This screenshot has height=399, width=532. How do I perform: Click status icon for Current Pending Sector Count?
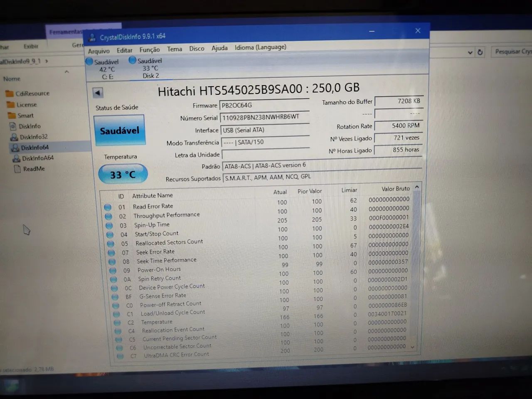coord(119,340)
